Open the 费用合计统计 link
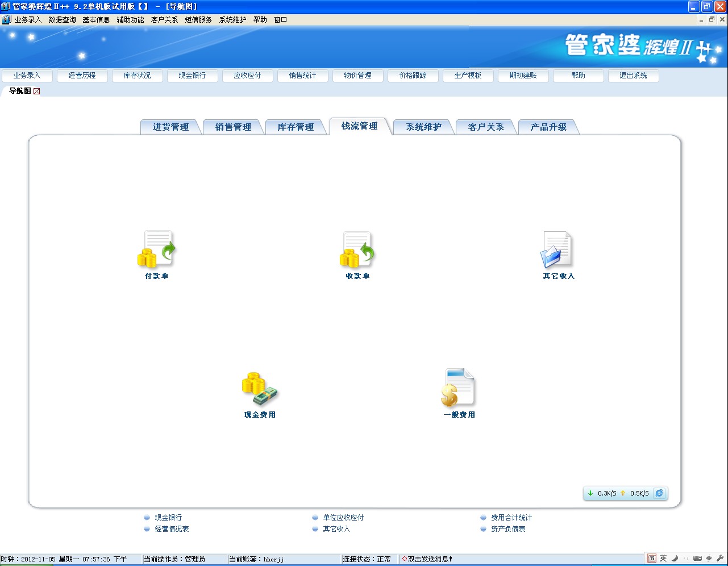728x566 pixels. (512, 517)
